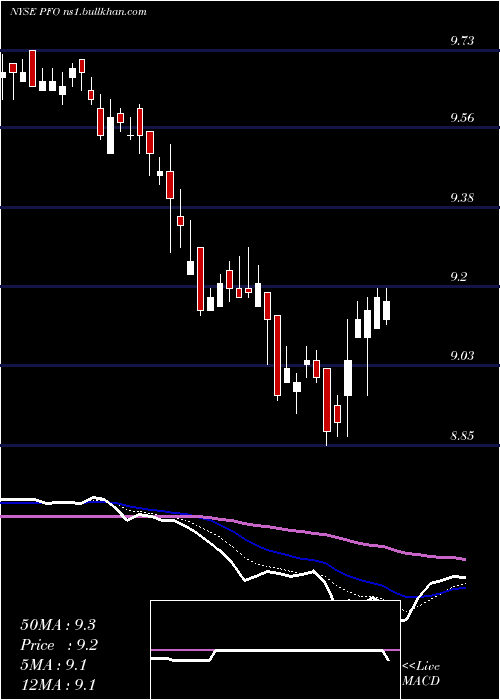Click the 50MA : 9.3 readout
500x700 pixels.
(x=58, y=625)
